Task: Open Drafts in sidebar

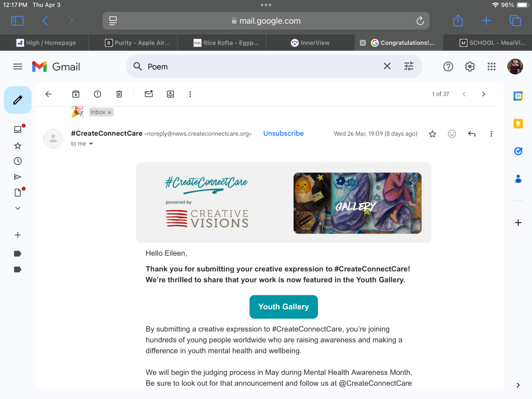Action: (x=17, y=192)
